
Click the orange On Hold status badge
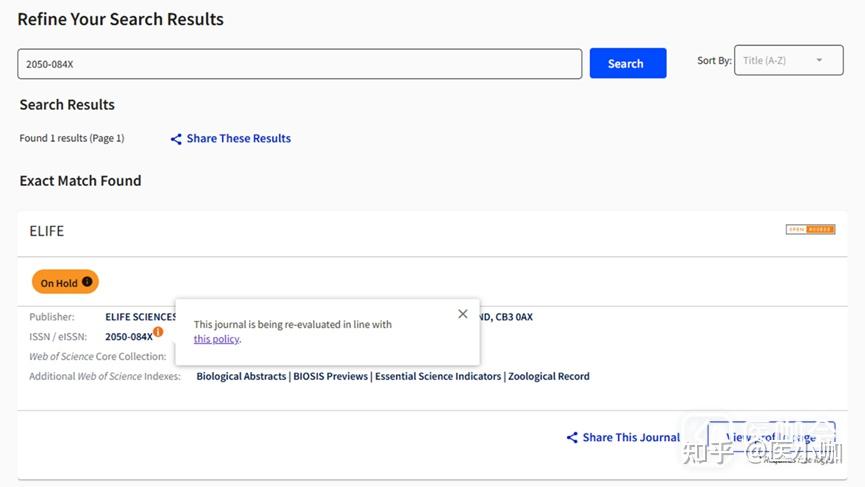click(x=59, y=283)
